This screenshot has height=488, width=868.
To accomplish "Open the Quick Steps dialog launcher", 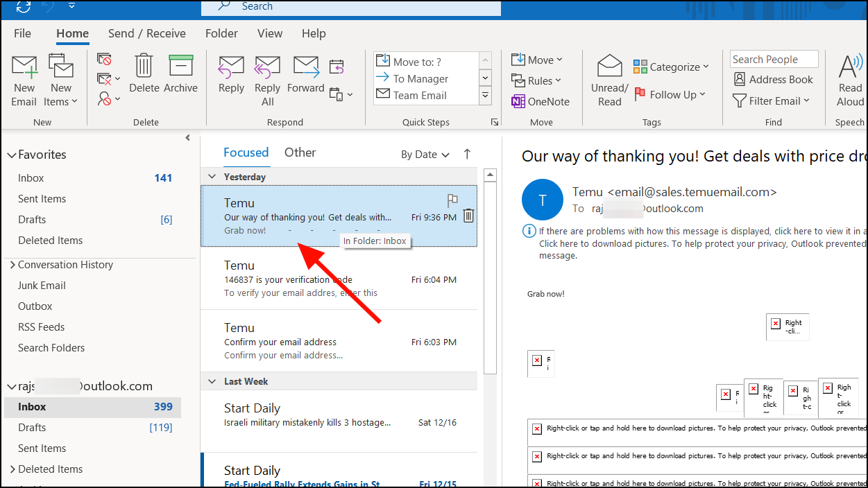I will (495, 122).
